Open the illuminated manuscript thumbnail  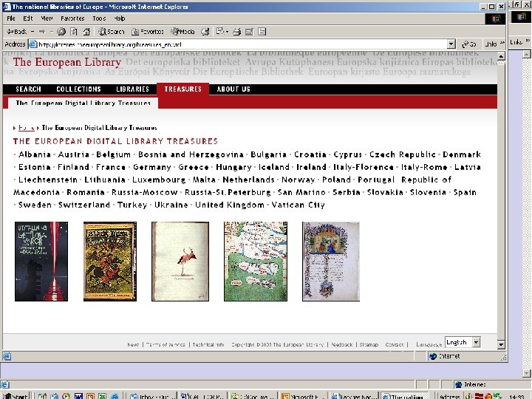[331, 262]
